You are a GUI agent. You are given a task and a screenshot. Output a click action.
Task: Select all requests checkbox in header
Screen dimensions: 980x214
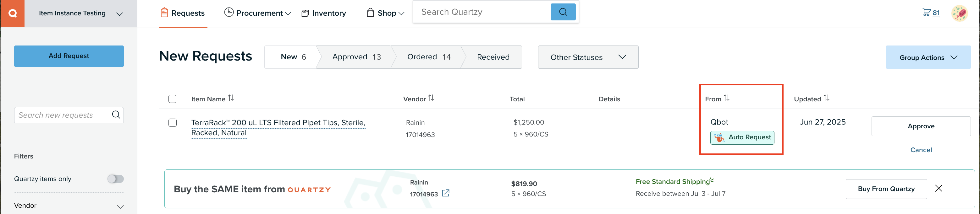pyautogui.click(x=172, y=99)
